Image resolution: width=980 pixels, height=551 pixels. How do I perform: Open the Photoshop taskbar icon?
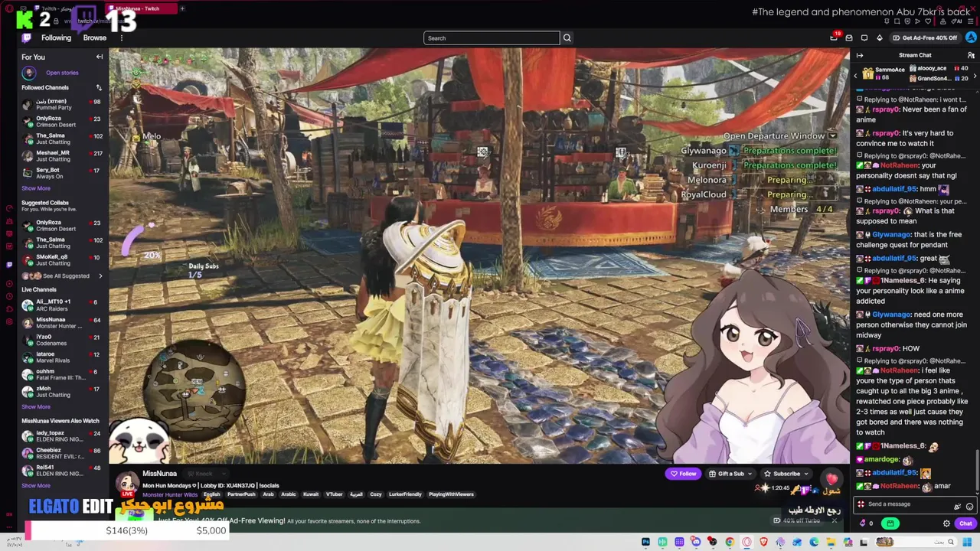coord(645,542)
